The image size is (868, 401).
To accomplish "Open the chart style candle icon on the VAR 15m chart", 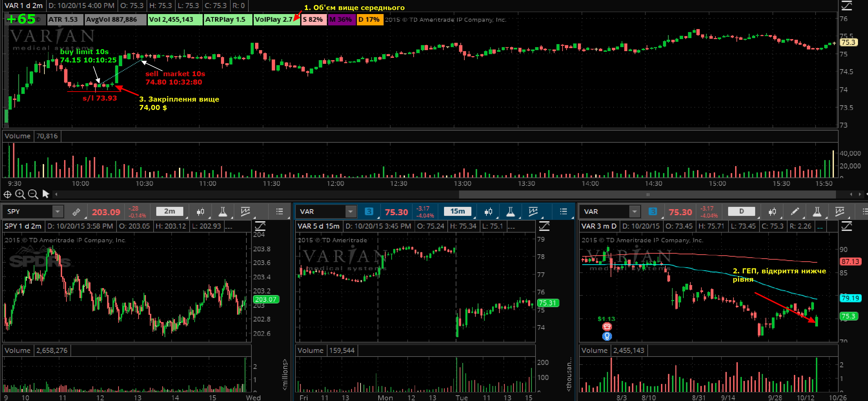I will pos(488,212).
